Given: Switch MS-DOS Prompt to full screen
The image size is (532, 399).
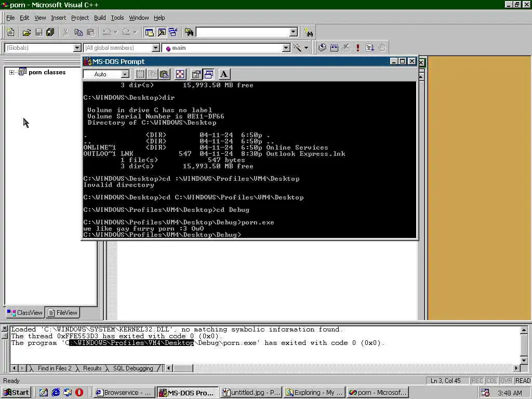Looking at the screenshot, I should tap(180, 74).
